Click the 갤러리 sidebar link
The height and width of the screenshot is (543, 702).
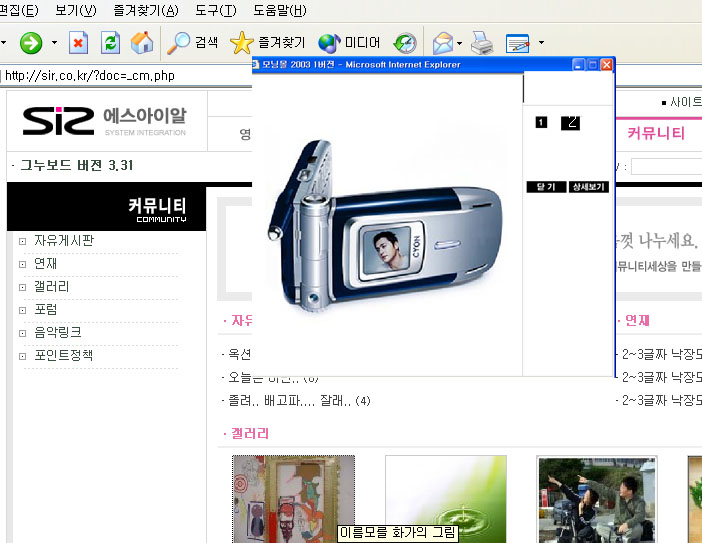51,287
